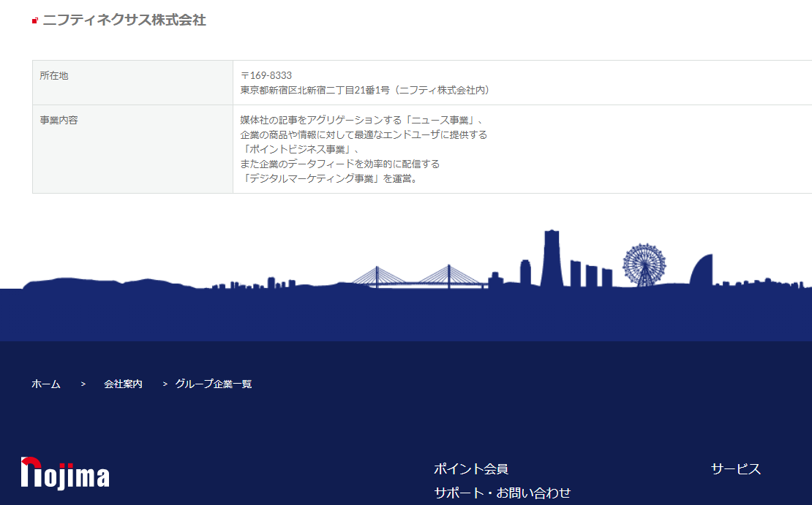
Task: Click the sail-shaped building silhouette
Action: [701, 270]
